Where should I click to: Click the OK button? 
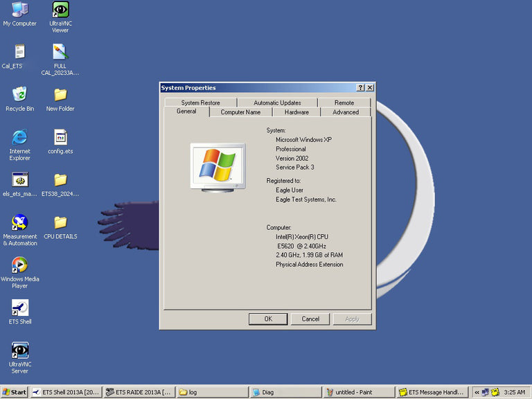pos(268,319)
